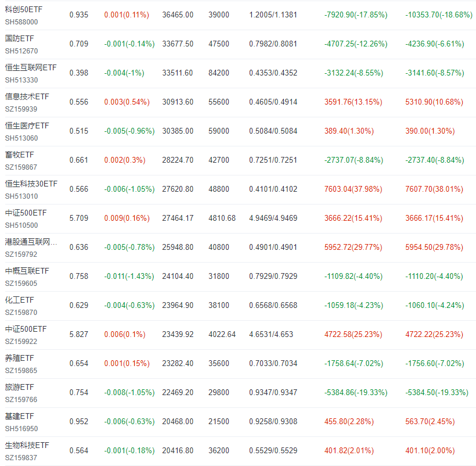Select market value 36465.00
The height and width of the screenshot is (466, 476).
[178, 15]
